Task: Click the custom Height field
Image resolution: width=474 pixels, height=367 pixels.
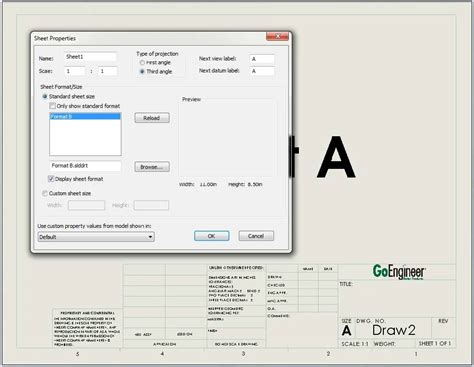Action: coord(151,205)
